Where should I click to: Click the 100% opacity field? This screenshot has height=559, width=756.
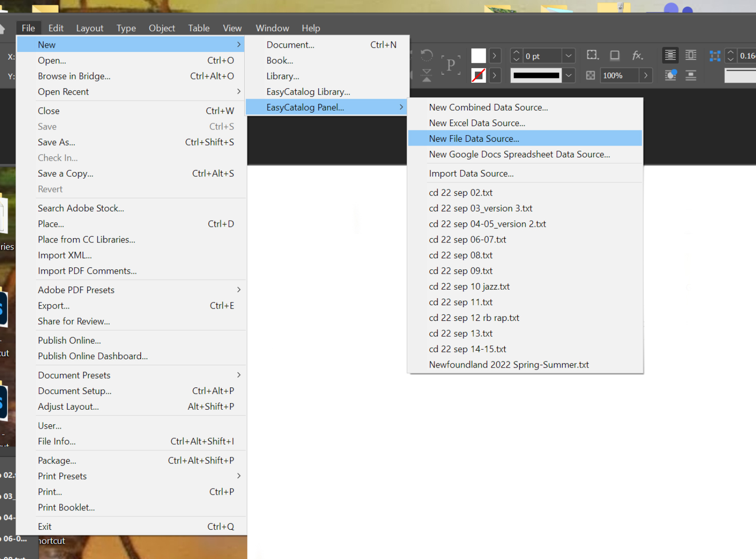(620, 76)
